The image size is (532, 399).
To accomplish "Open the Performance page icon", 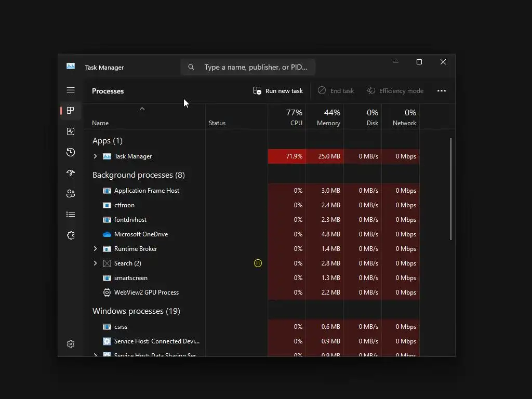I will [x=71, y=131].
